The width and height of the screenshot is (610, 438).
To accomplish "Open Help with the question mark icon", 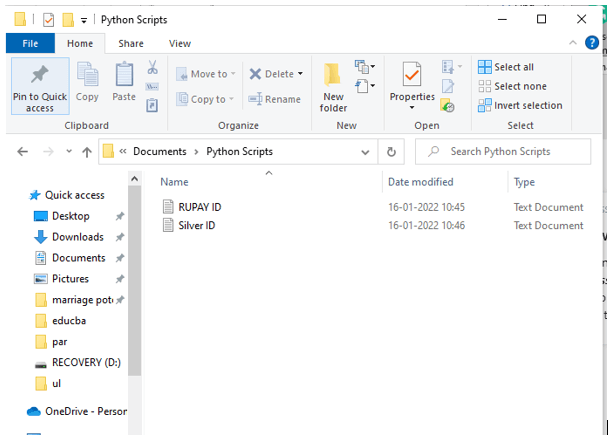I will point(592,42).
